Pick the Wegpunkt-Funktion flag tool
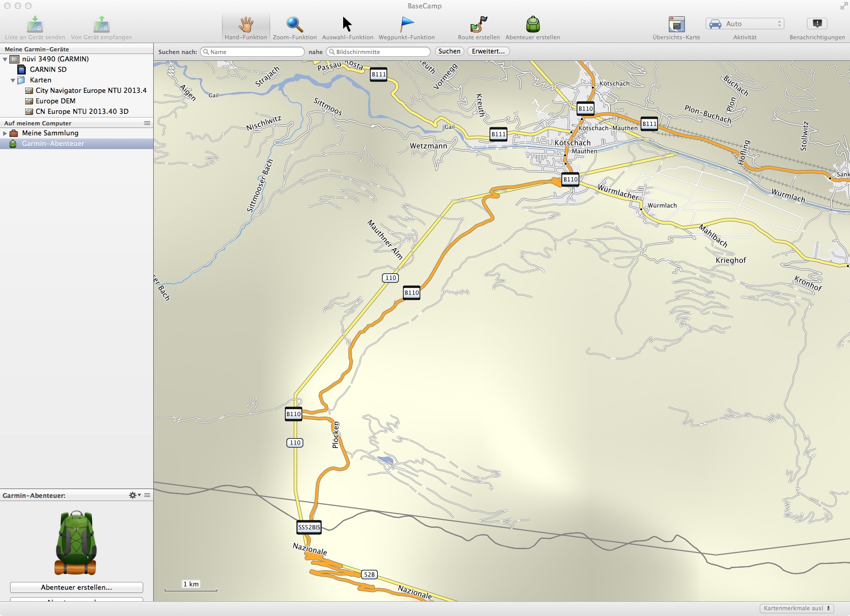Image resolution: width=850 pixels, height=616 pixels. (x=407, y=25)
